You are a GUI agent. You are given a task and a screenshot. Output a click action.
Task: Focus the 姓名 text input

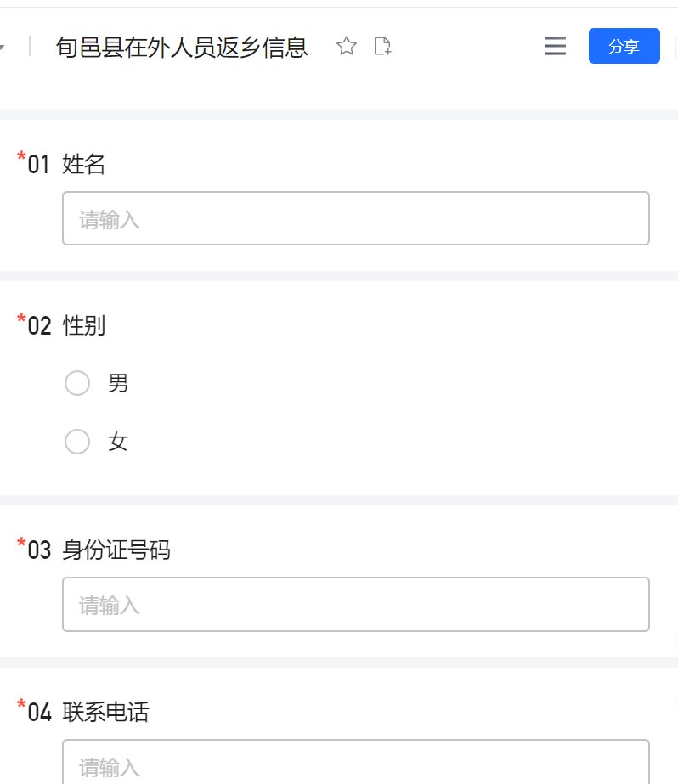(355, 219)
